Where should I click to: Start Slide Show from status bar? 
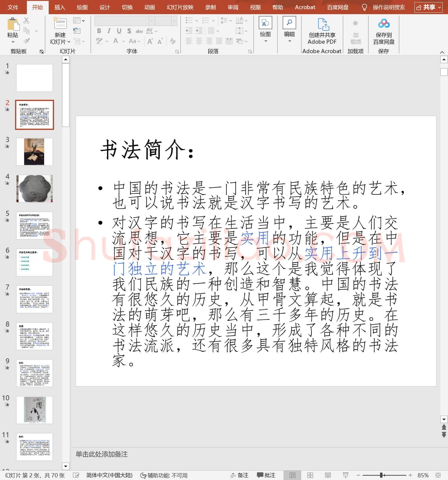tap(345, 475)
